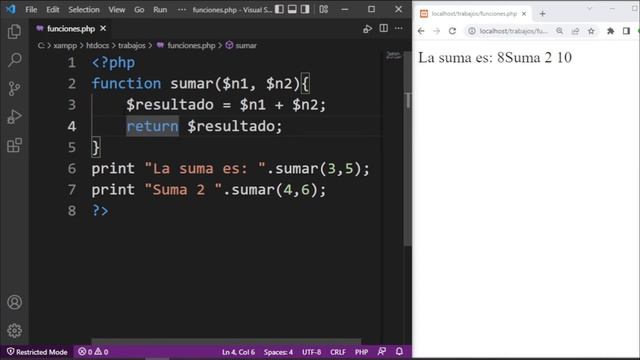The height and width of the screenshot is (360, 640).
Task: Open the View menu
Action: click(x=117, y=9)
